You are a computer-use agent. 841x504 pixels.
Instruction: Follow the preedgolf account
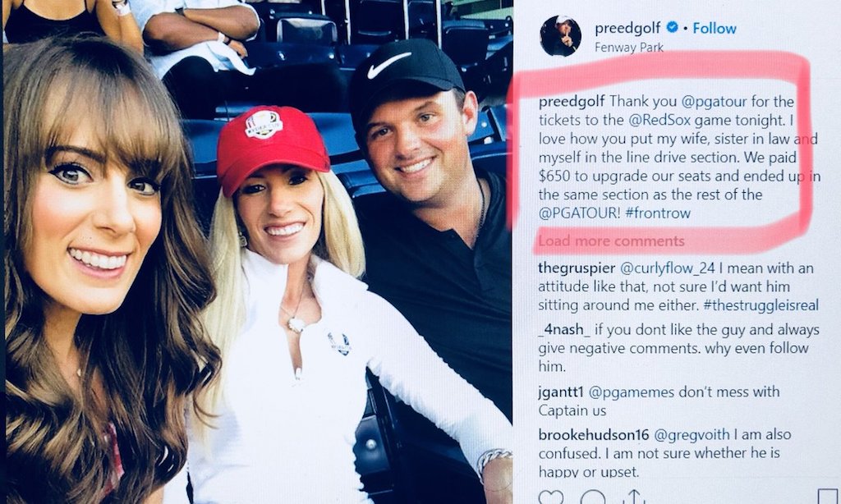pos(715,28)
